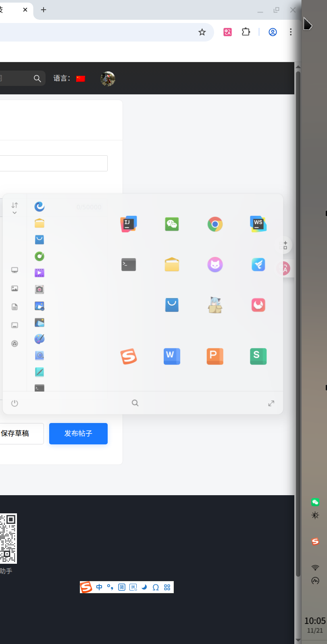Launch WPS Presentation orange P icon
This screenshot has height=644, width=327.
click(215, 356)
